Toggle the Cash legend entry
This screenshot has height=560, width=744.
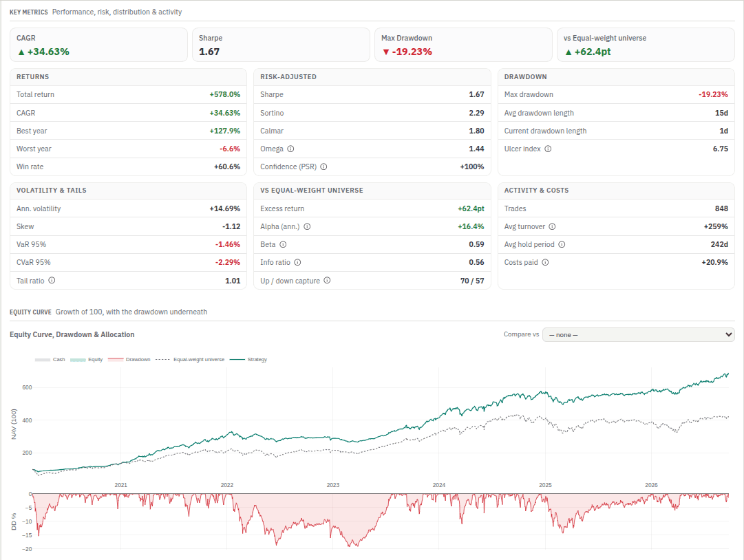tap(50, 359)
